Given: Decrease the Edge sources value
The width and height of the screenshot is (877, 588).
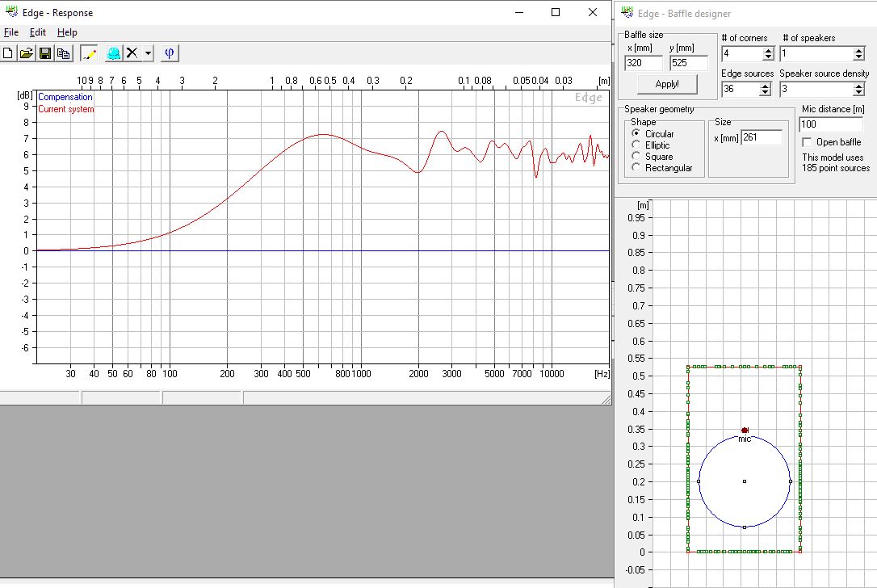Looking at the screenshot, I should pos(765,92).
